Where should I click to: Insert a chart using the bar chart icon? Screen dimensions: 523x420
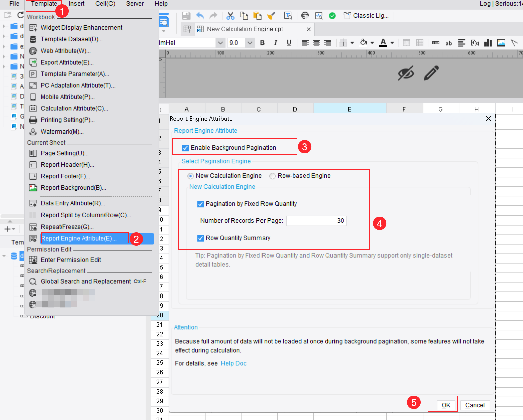pyautogui.click(x=488, y=43)
